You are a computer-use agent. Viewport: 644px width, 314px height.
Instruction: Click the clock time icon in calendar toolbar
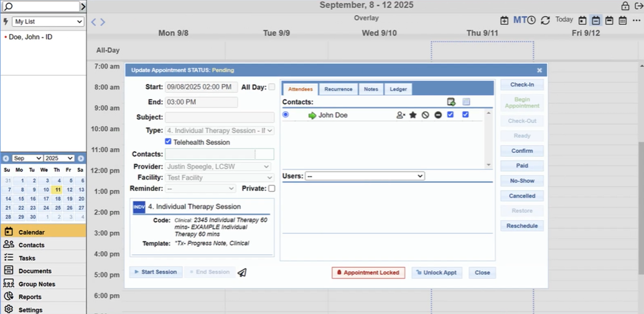pyautogui.click(x=531, y=20)
